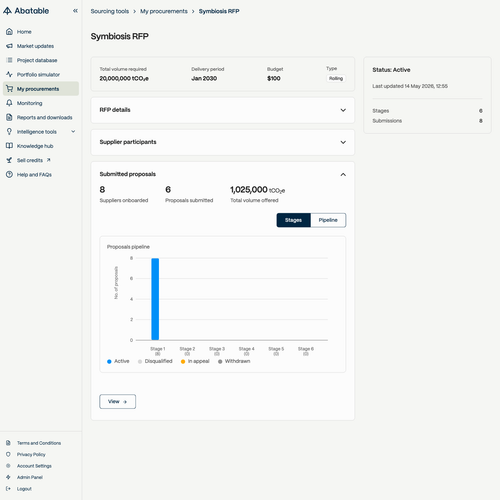
Task: Open Terms and Conditions link
Action: 39,443
